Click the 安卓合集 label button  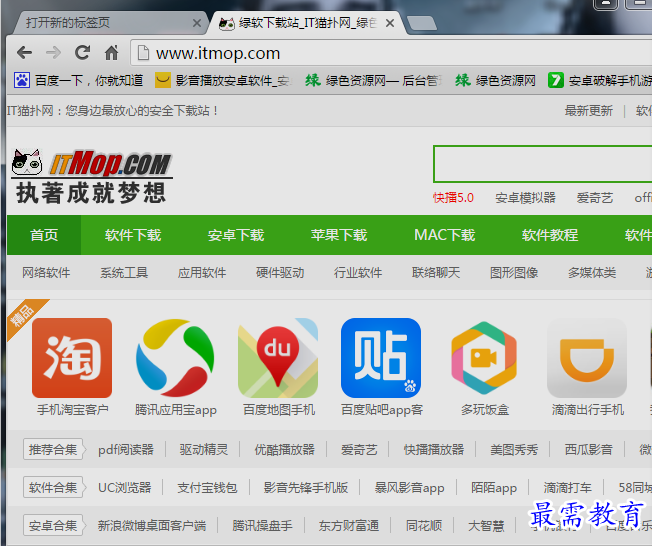pos(53,525)
